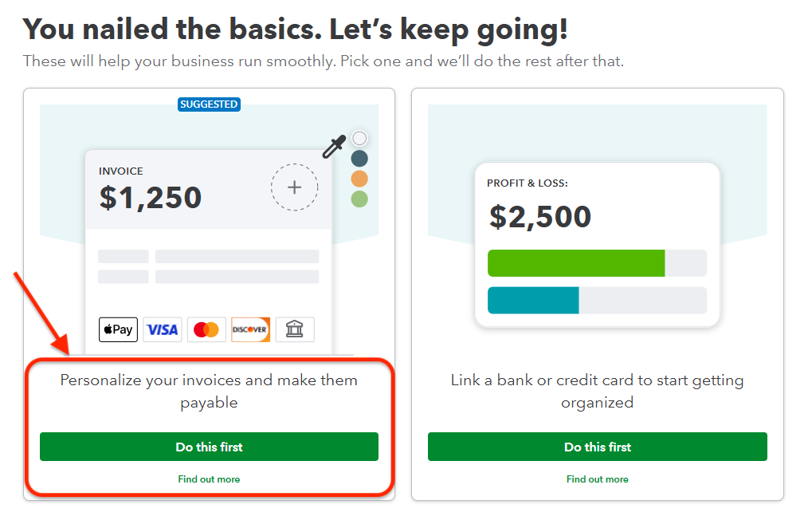This screenshot has height=520, width=812.
Task: Click the plus icon on the invoice preview
Action: pyautogui.click(x=294, y=187)
